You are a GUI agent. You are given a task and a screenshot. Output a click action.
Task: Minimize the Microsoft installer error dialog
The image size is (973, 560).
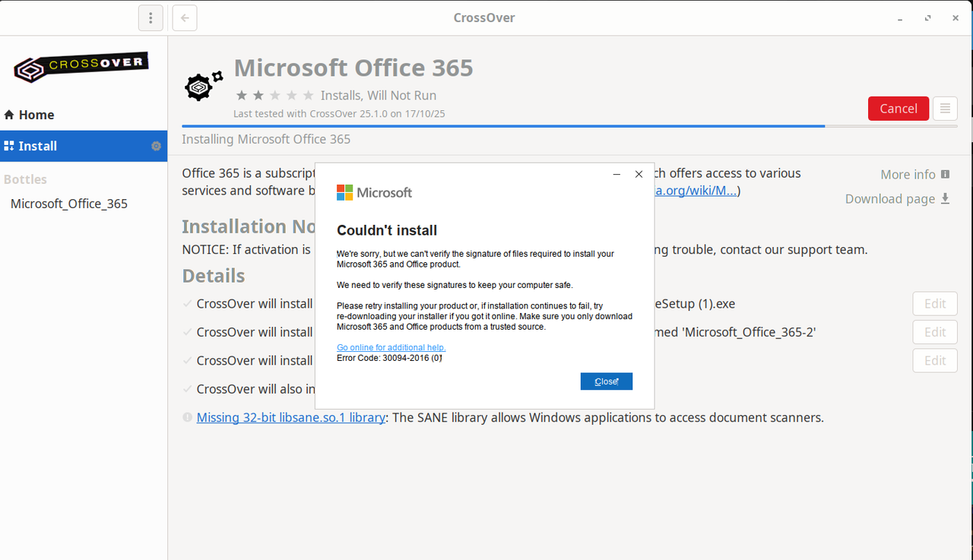(616, 174)
